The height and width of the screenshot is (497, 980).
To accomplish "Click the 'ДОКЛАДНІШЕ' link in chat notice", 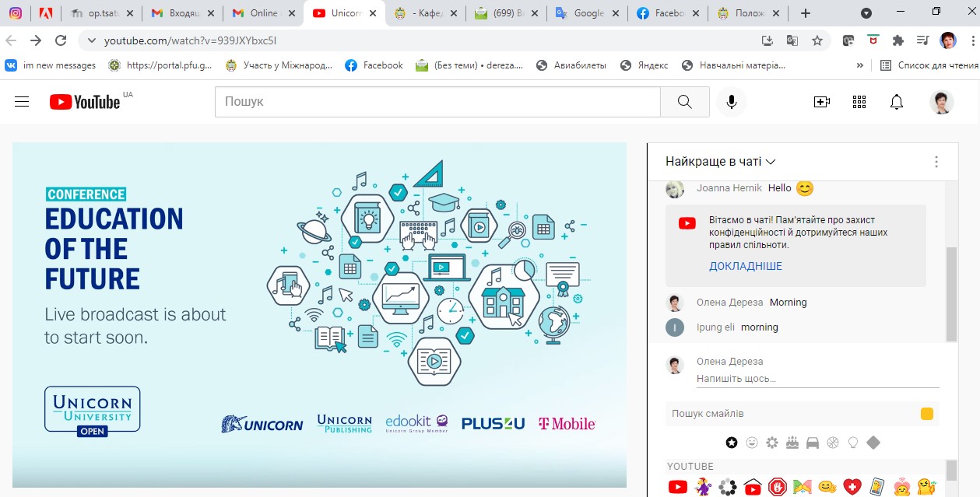I will click(745, 266).
